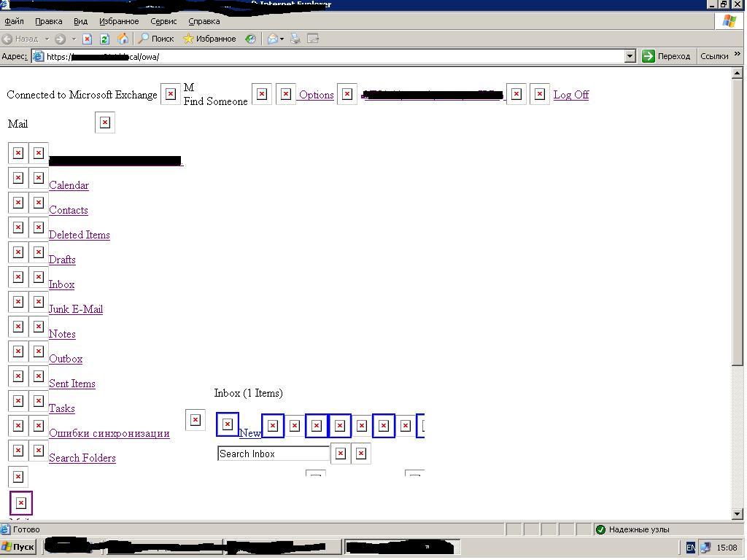
Task: Open the Mail toolbar dropdown arrow
Action: coord(282,39)
